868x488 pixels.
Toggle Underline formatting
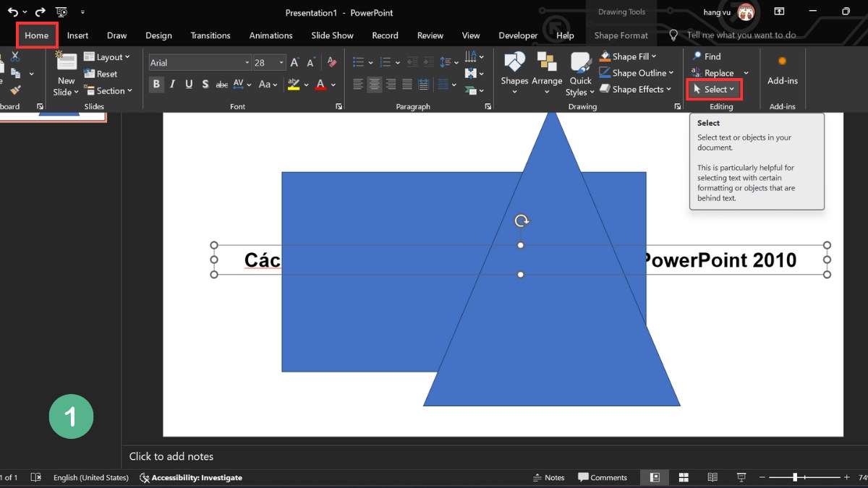click(x=190, y=85)
